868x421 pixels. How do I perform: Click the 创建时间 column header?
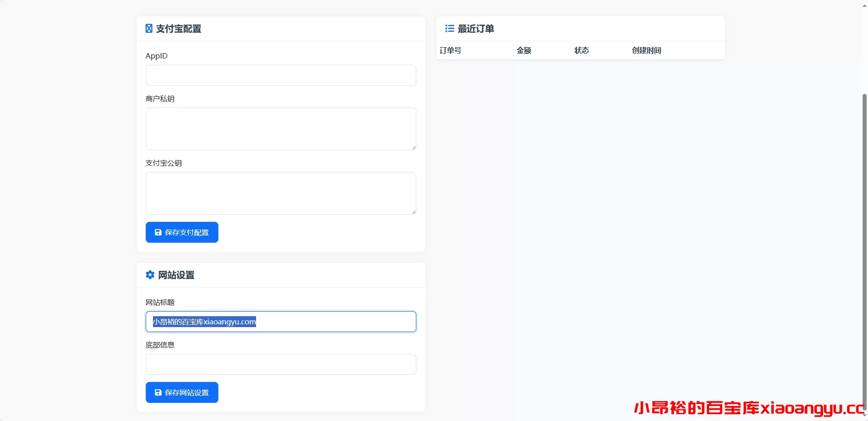(646, 50)
